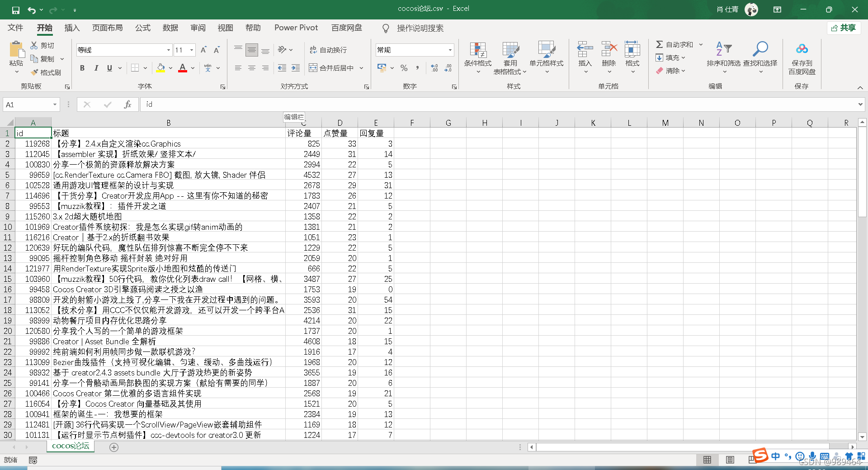Screen dimensions: 868x470
Task: Click the formula bar input
Action: click(x=499, y=104)
